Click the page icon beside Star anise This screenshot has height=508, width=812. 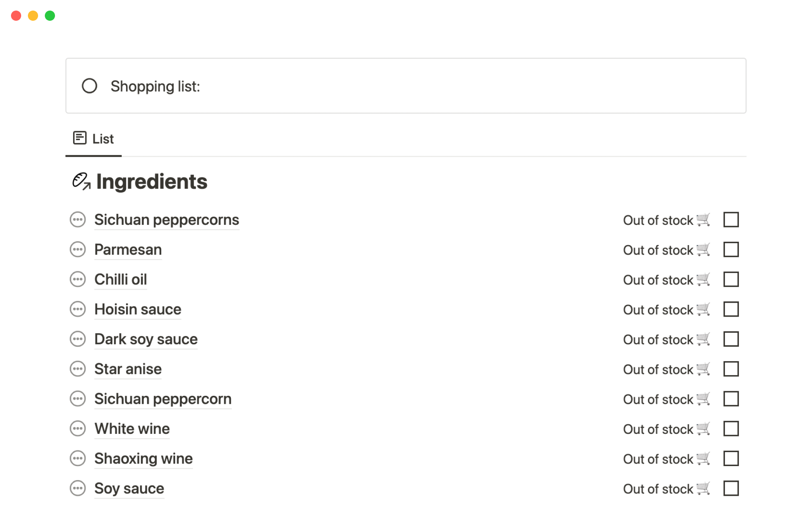point(78,369)
